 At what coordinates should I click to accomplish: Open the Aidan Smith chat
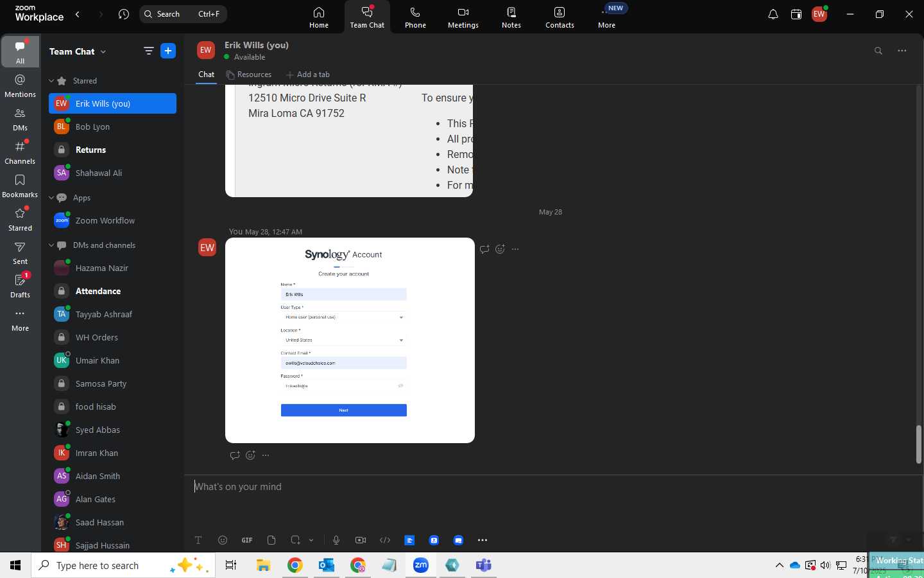112,476
